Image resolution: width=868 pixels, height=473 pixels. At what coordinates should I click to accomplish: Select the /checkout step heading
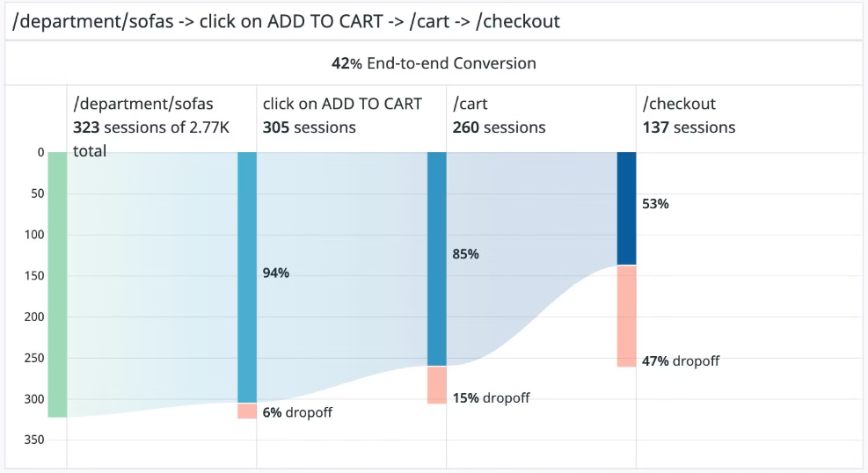[x=679, y=104]
